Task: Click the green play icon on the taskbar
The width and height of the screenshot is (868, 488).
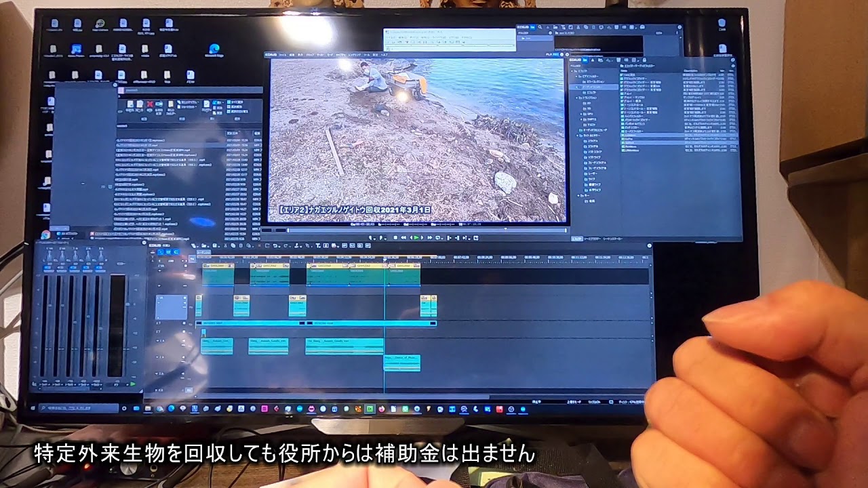Action: [x=370, y=409]
